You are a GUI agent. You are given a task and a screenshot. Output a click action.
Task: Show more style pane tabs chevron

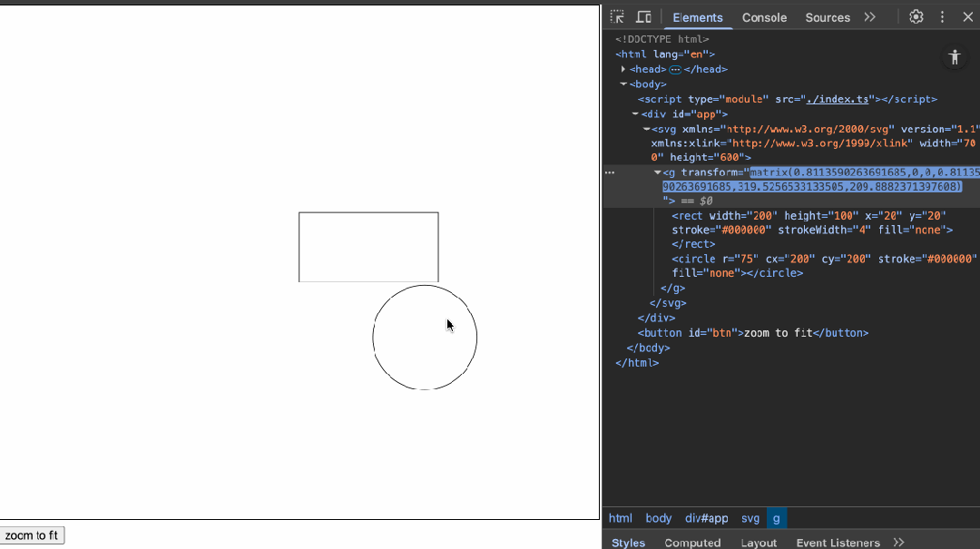898,542
